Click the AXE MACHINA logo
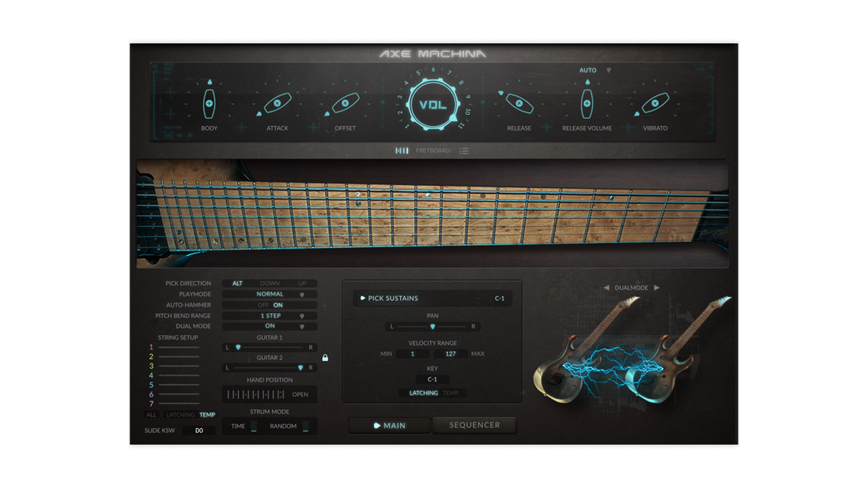Image resolution: width=868 pixels, height=488 pixels. tap(433, 53)
